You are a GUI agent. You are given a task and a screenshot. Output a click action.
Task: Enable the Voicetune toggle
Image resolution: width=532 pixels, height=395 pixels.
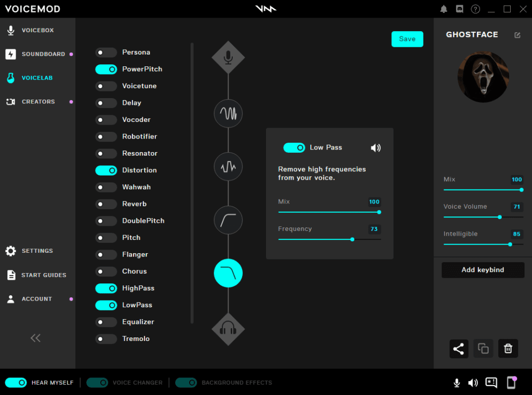(106, 86)
